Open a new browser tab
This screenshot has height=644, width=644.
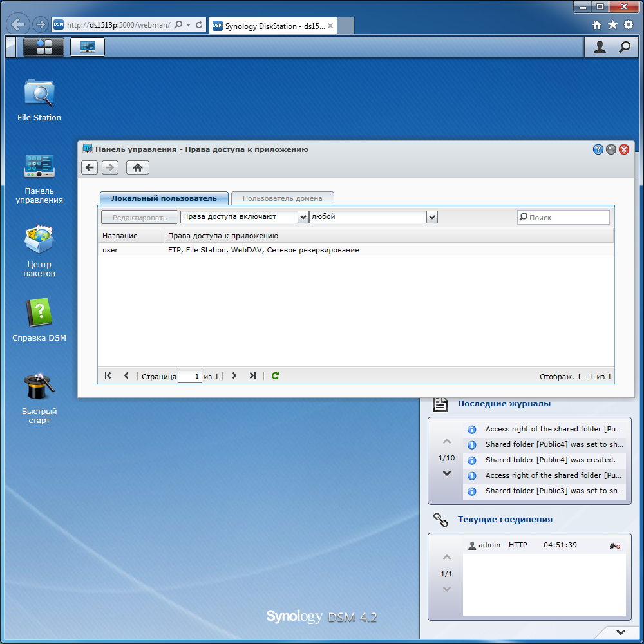pyautogui.click(x=346, y=26)
